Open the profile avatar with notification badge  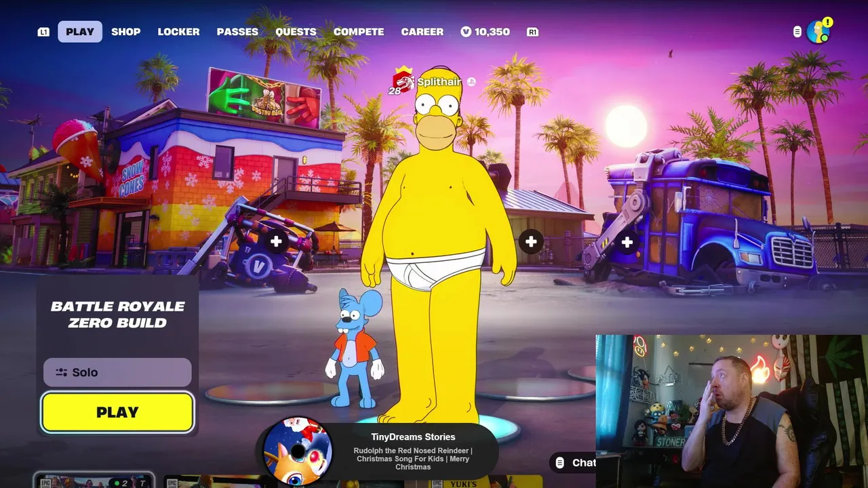pos(818,31)
